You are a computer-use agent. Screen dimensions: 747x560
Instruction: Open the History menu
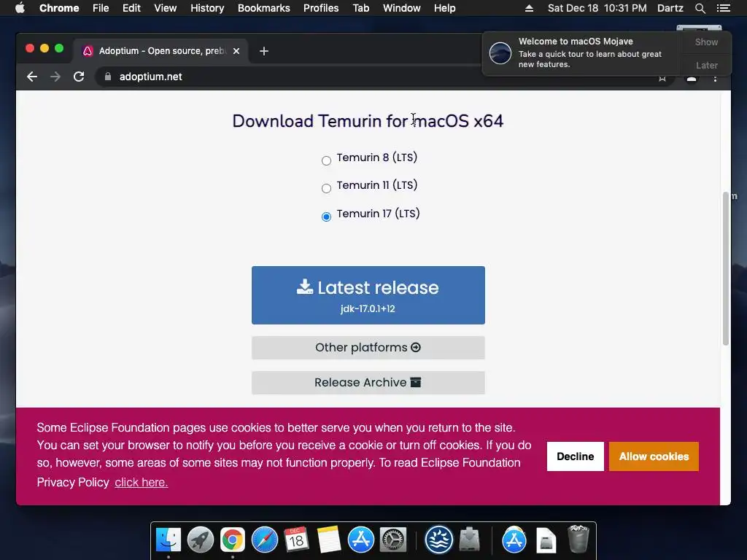[207, 8]
